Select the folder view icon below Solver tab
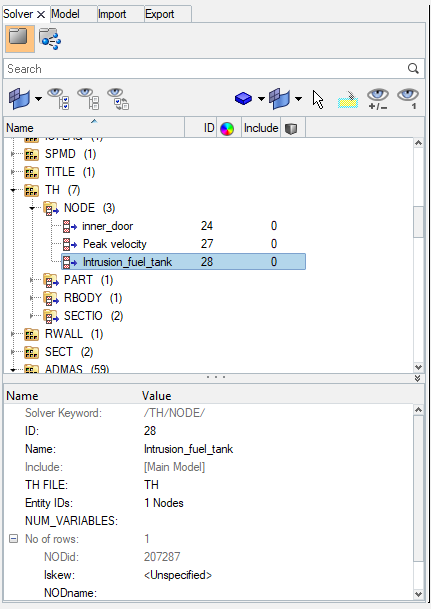 point(19,38)
